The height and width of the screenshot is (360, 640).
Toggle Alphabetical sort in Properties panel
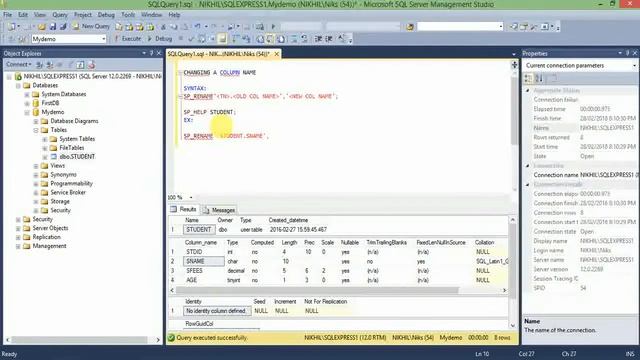539,78
